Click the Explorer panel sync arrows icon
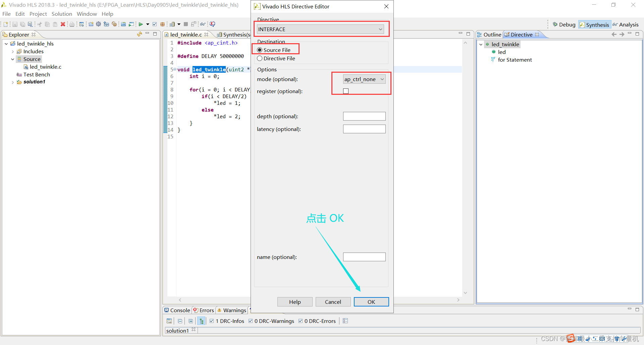Viewport: 644px width, 345px height. click(x=140, y=34)
